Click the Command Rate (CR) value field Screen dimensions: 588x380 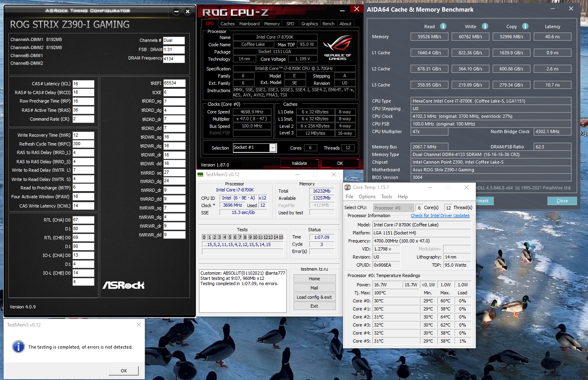point(83,119)
